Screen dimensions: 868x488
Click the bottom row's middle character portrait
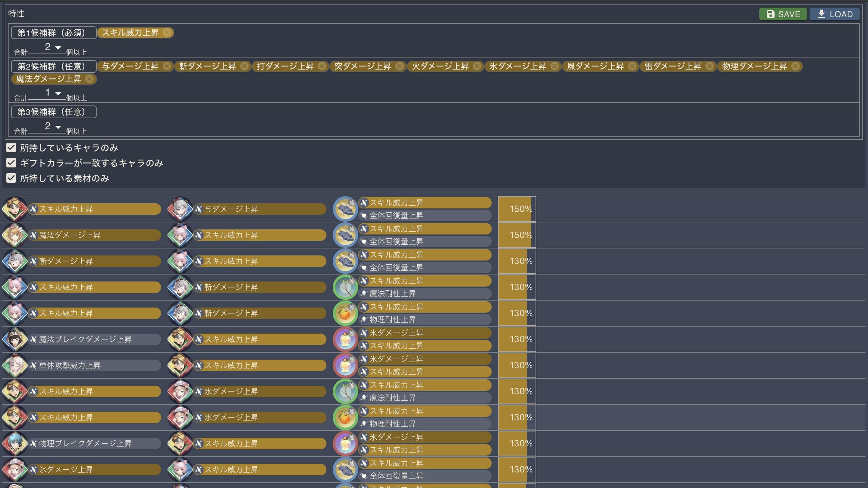(180, 469)
